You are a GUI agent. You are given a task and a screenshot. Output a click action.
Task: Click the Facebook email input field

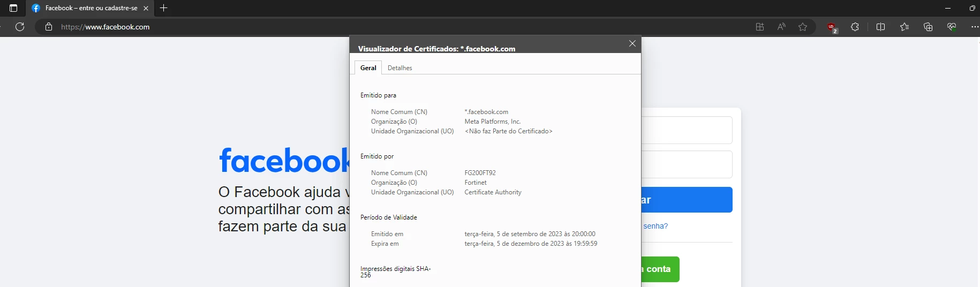click(x=687, y=130)
